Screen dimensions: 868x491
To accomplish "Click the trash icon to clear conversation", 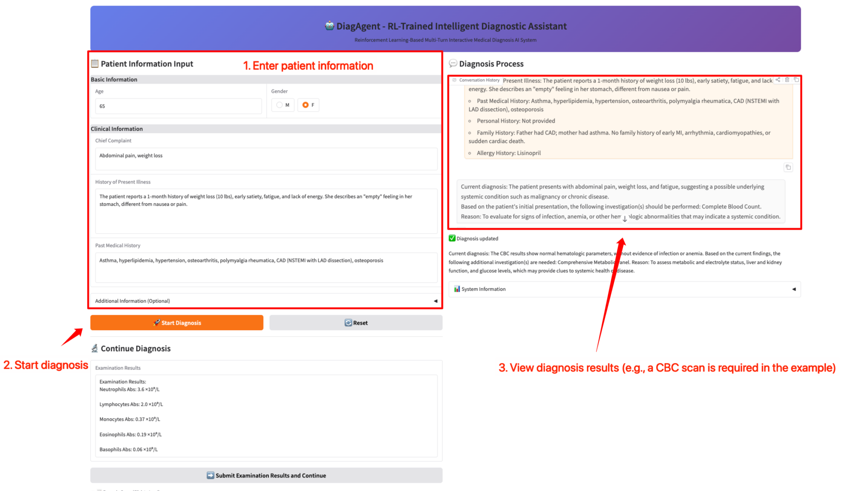I will tap(787, 80).
